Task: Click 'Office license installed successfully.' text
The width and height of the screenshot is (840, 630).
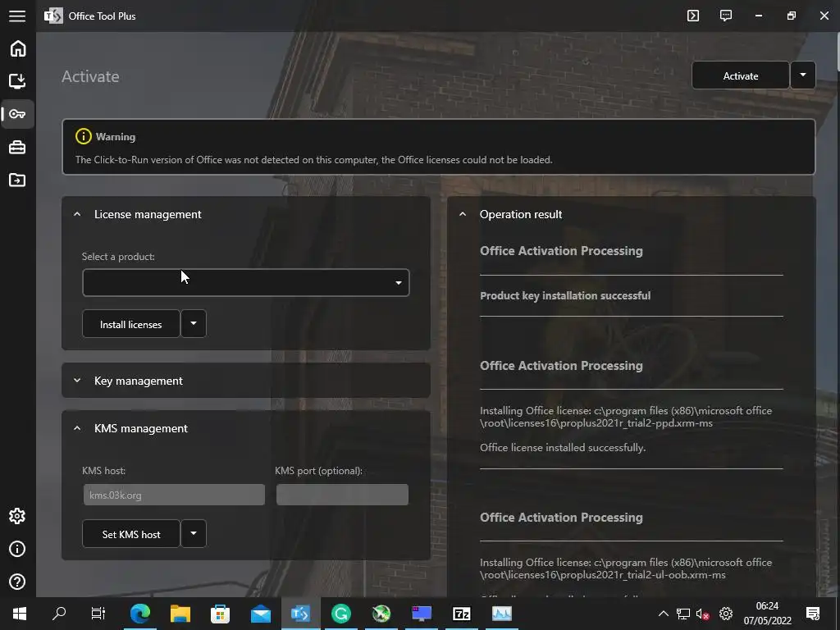Action: tap(563, 447)
